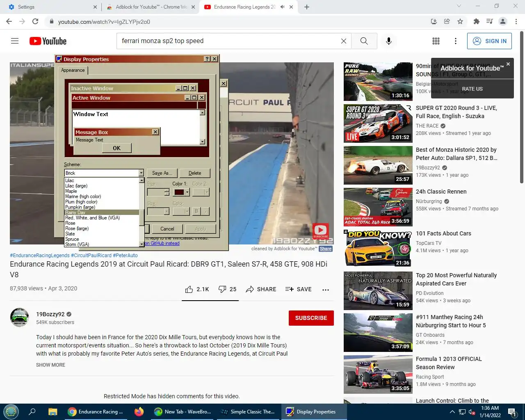Subscribe to 19Bozzy92 channel
Image resolution: width=525 pixels, height=420 pixels.
[311, 318]
